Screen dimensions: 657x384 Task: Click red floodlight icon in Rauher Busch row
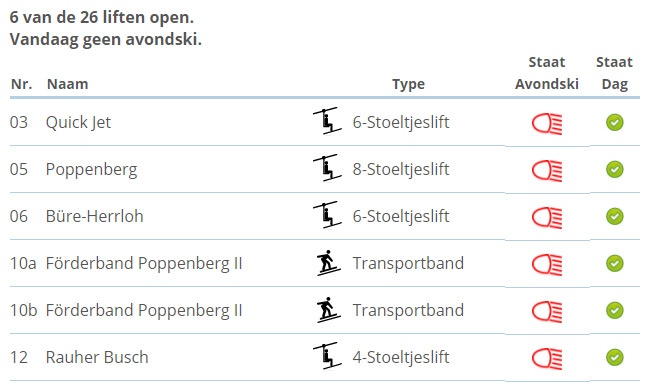(547, 358)
